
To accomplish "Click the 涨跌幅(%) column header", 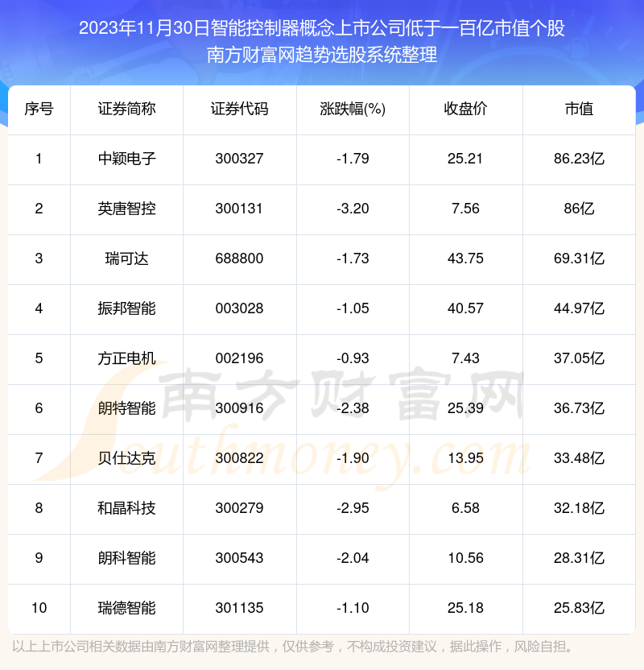I will coord(353,109).
